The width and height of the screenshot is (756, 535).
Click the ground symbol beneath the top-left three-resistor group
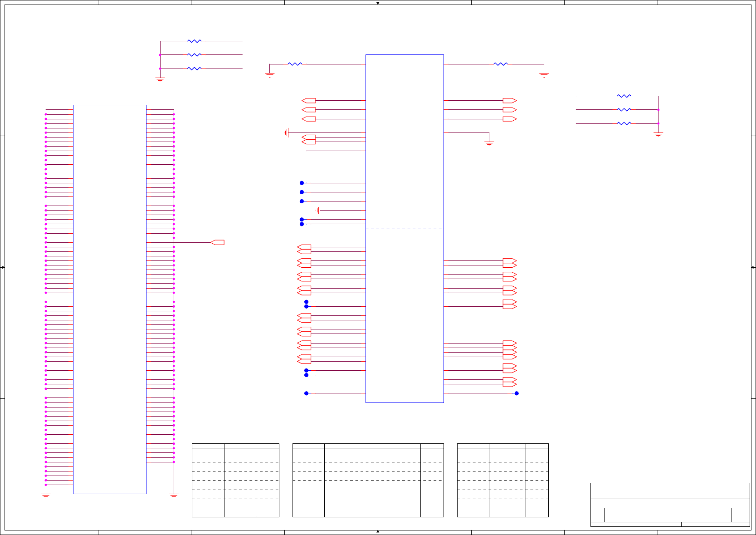160,79
